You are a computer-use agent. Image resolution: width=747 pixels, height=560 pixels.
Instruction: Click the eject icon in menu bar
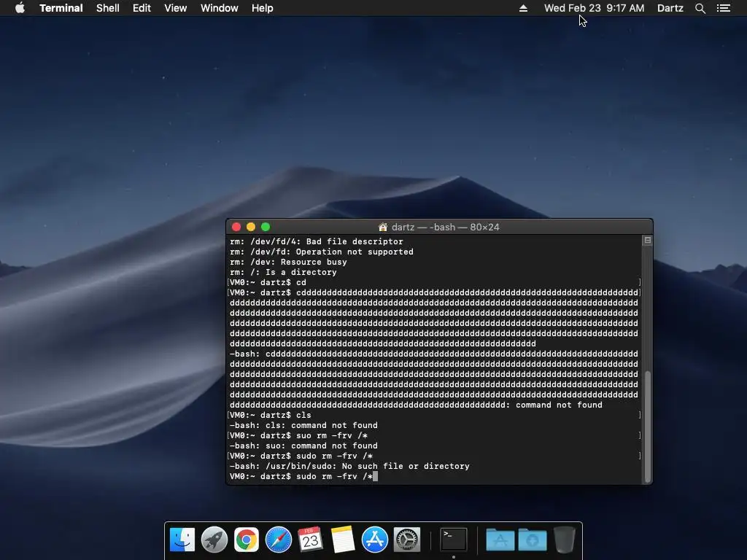click(x=523, y=8)
